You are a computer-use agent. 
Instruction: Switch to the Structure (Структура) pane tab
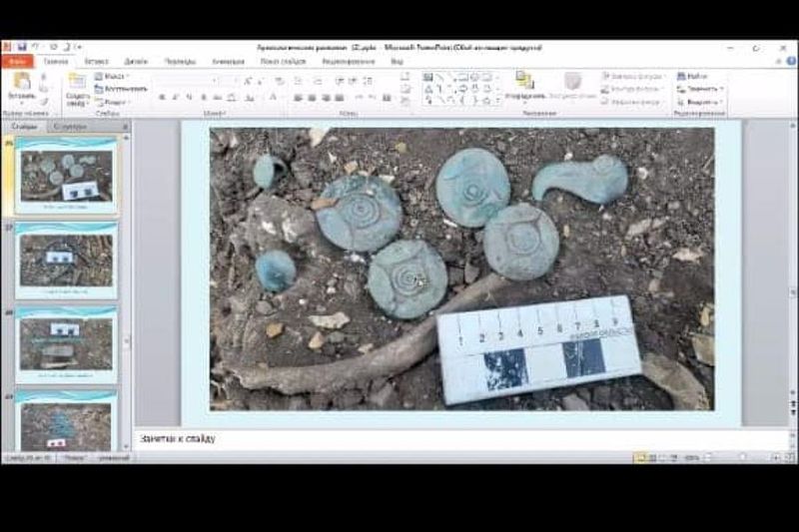[x=70, y=127]
